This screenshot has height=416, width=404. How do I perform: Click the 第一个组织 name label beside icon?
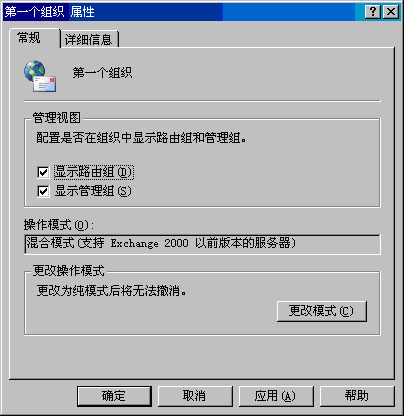[x=103, y=72]
